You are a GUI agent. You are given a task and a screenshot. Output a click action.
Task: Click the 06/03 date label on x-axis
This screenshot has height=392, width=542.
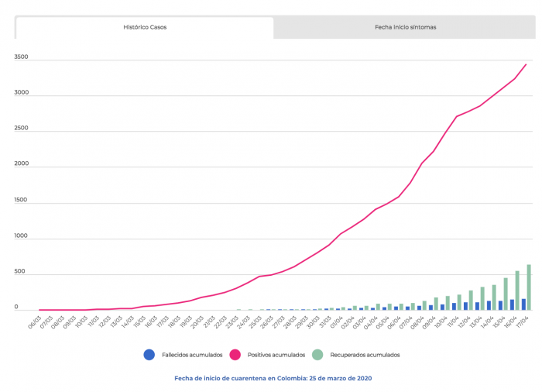click(x=34, y=321)
